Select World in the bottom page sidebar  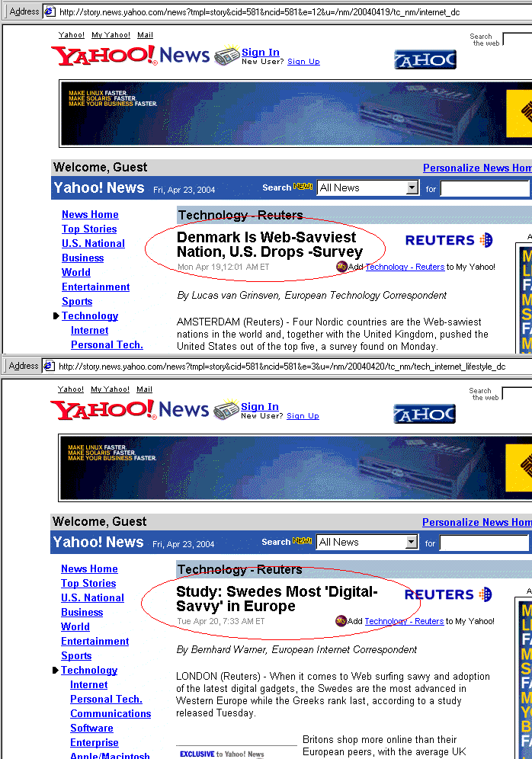[x=75, y=627]
